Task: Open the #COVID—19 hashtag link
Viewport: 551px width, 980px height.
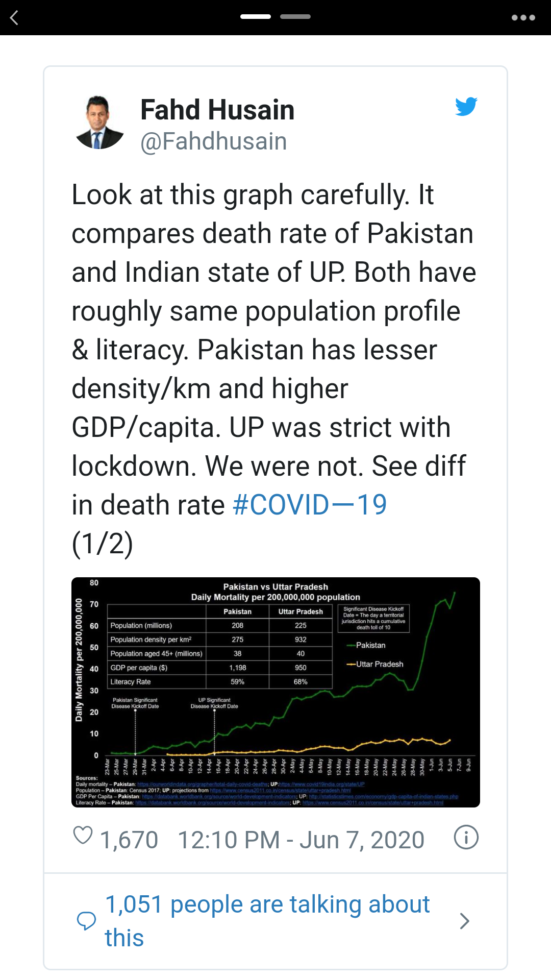Action: 310,505
